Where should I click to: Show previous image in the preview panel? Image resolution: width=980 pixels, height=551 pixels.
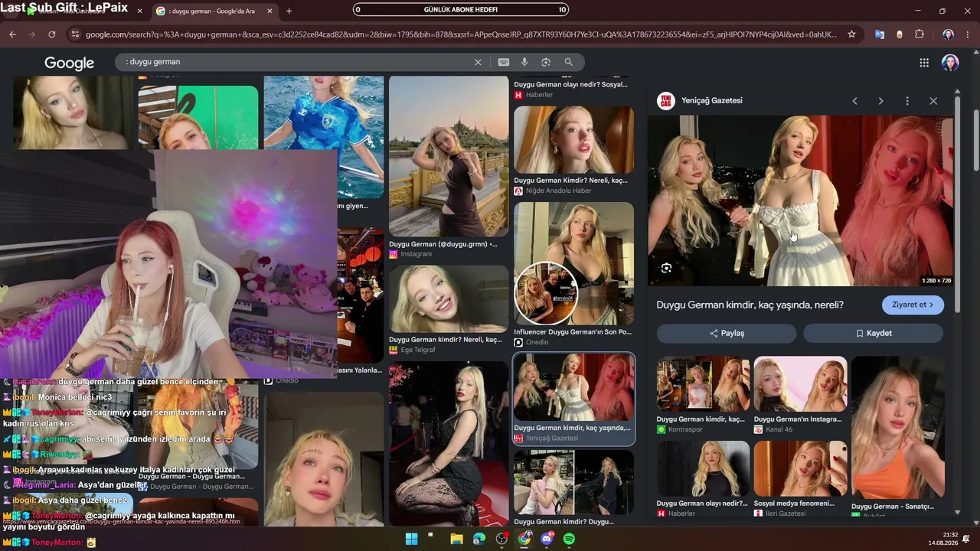(x=854, y=101)
